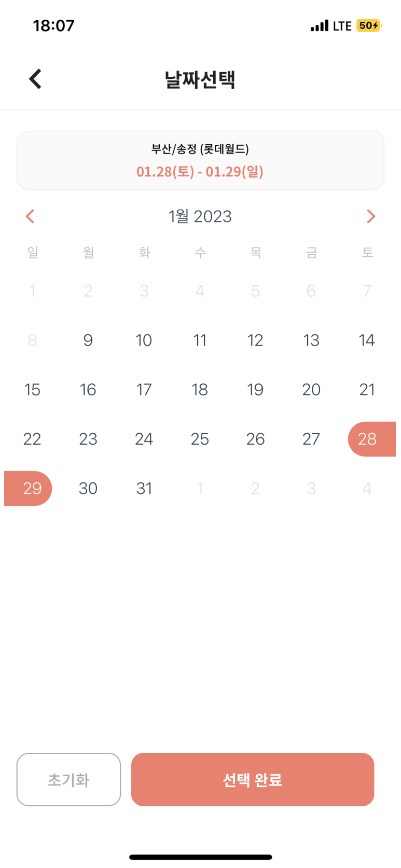Tap the 01.28(토) - 01.29(일) range text
The image size is (401, 868).
tap(200, 172)
